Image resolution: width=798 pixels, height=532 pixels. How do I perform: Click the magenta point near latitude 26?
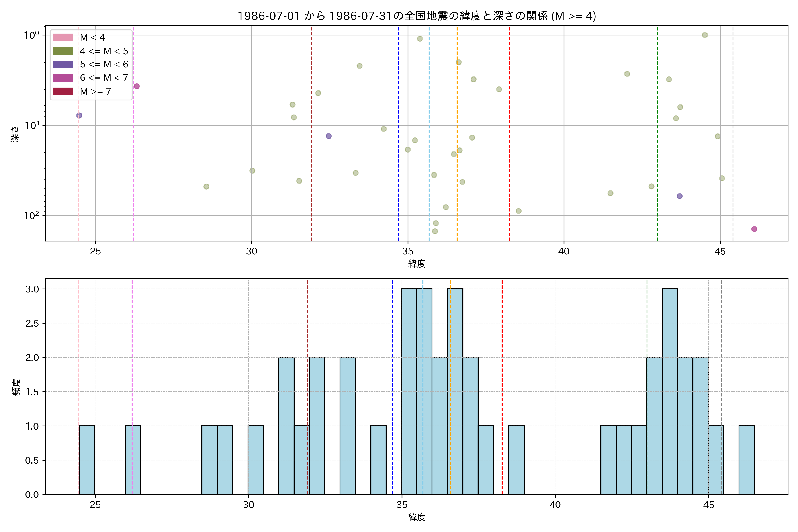click(136, 86)
